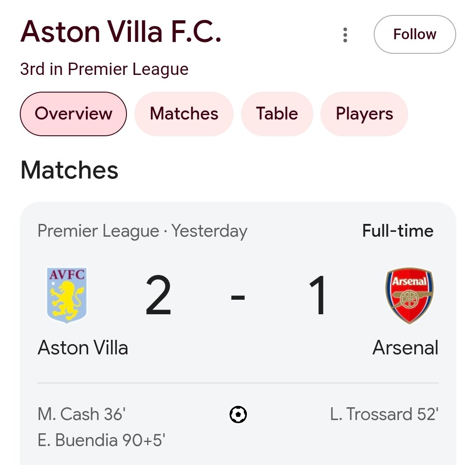
Task: Open the three-dot more options menu
Action: tap(345, 35)
